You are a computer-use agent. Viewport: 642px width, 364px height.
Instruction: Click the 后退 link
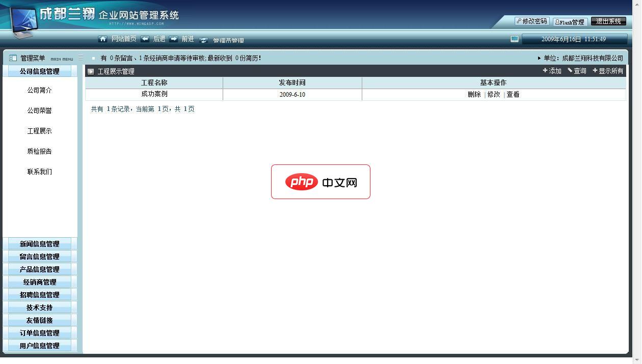coord(159,39)
